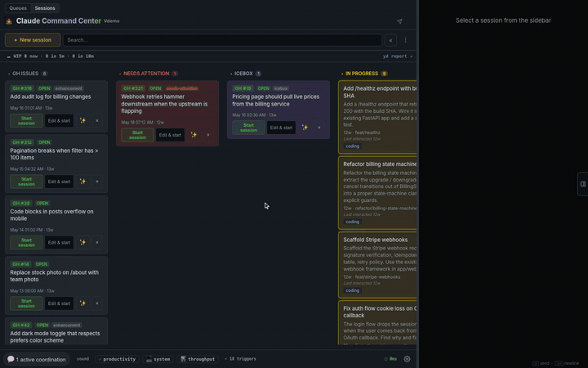
Task: Dismiss the Pagination breaks card
Action: [x=97, y=182]
